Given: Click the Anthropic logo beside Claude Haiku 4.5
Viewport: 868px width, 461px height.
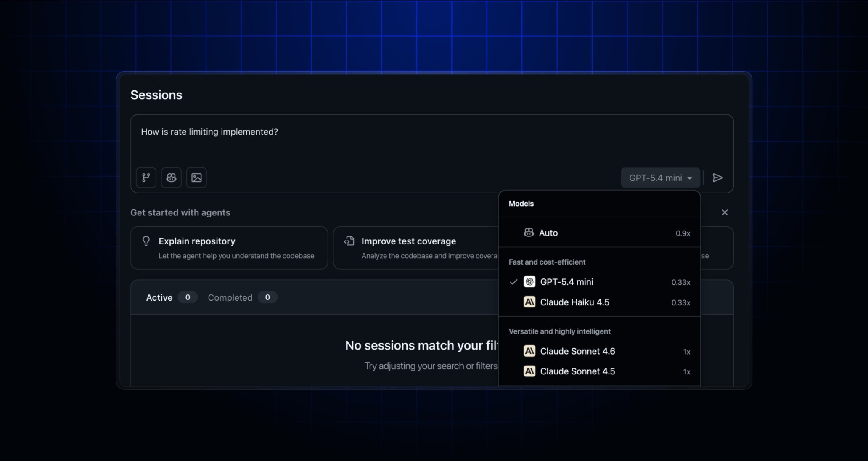Looking at the screenshot, I should click(x=529, y=302).
